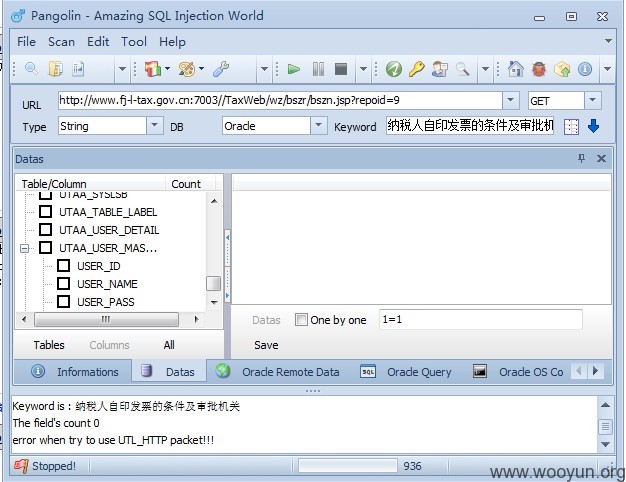Open the DB Oracle dropdown
The height and width of the screenshot is (482, 626).
319,125
